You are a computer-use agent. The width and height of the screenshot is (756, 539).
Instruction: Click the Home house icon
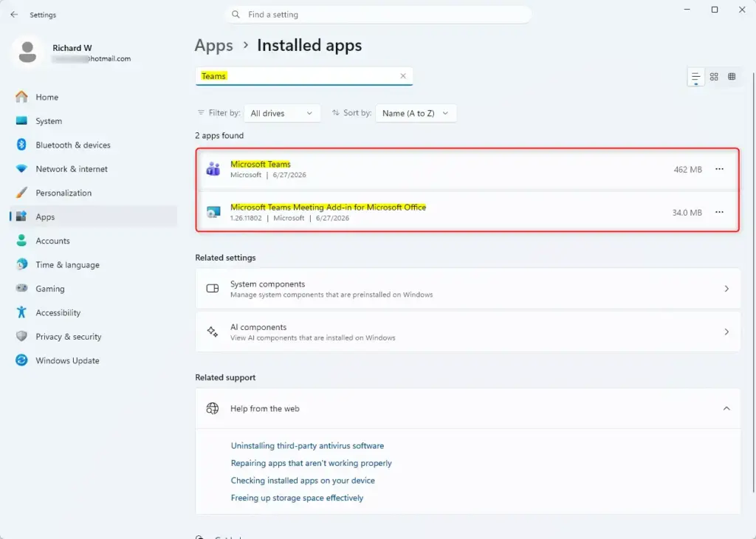pos(21,97)
